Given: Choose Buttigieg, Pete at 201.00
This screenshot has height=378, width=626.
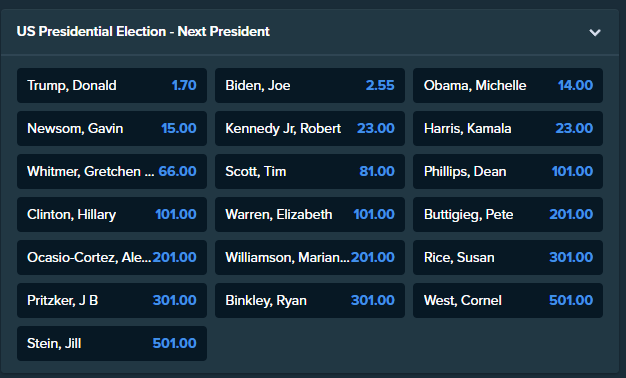Looking at the screenshot, I should pos(508,214).
